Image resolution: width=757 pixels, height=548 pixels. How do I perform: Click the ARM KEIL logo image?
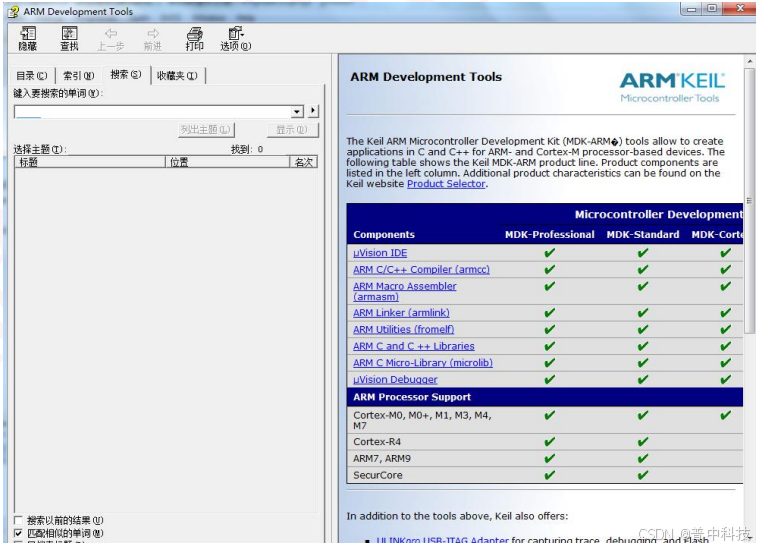point(672,87)
